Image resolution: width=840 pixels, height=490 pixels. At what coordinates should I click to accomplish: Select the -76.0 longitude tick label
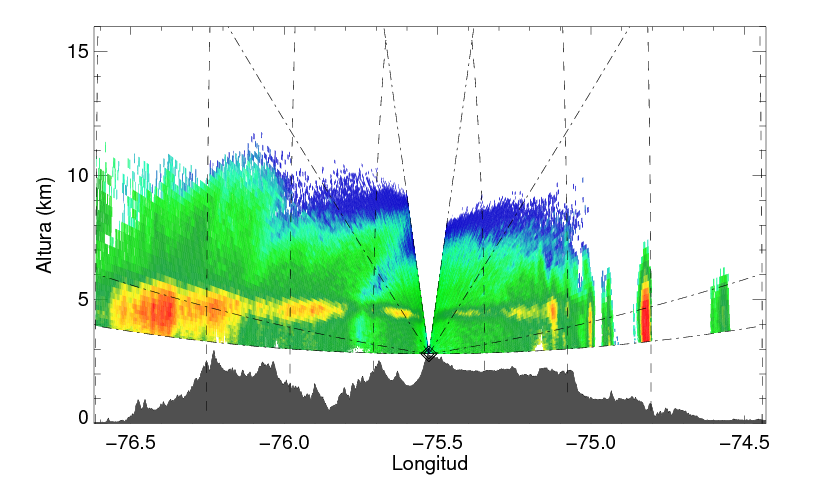pos(284,442)
